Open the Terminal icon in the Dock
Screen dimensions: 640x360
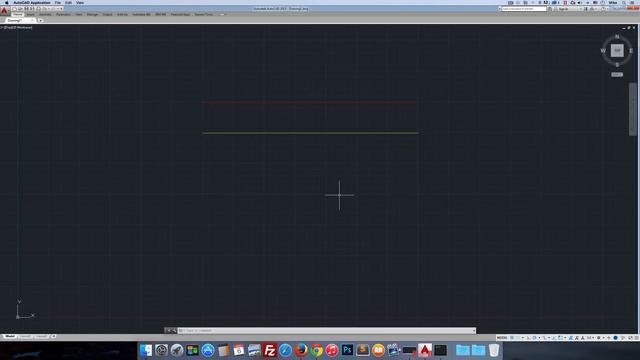coord(440,350)
